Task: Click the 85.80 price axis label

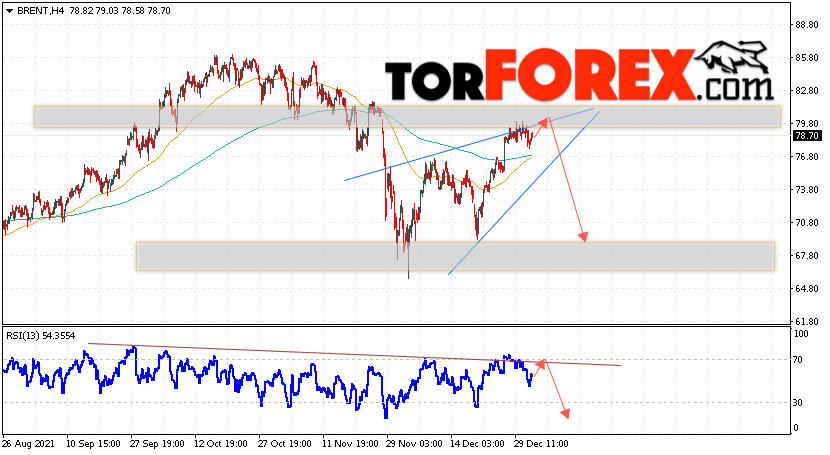Action: point(806,58)
